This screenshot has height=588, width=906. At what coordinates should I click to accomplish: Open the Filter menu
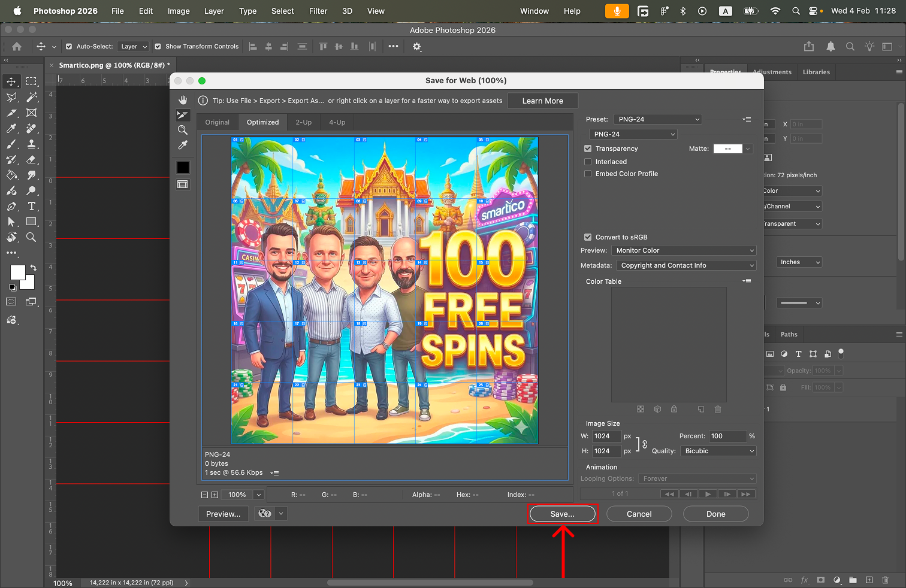click(318, 11)
